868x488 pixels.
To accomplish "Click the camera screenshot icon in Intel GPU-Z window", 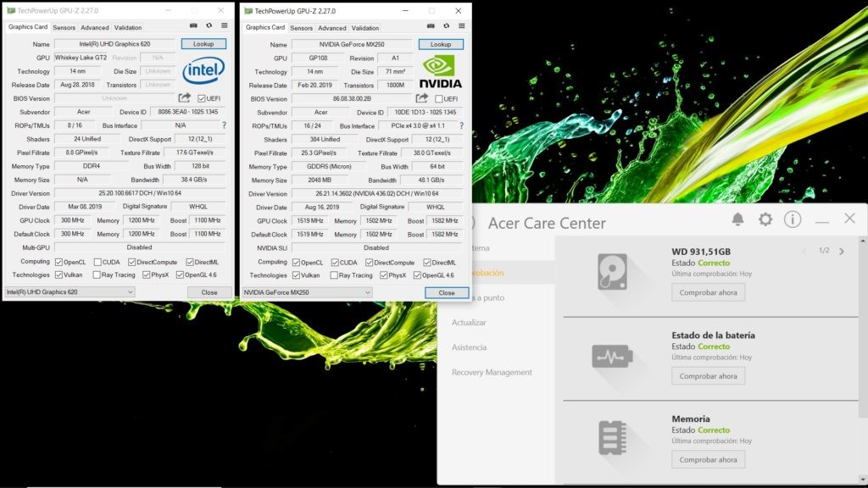I will (193, 25).
